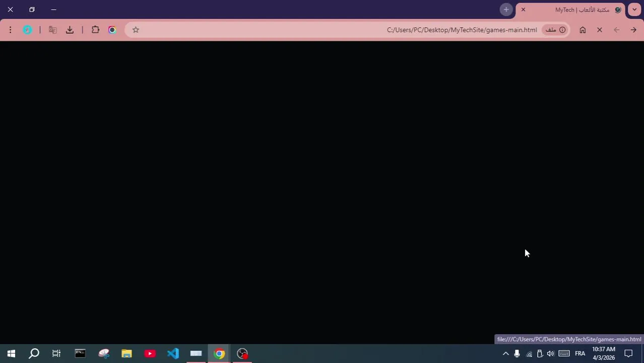Viewport: 644px width, 363px height.
Task: Open the Command Prompt taskbar icon
Action: 80,353
